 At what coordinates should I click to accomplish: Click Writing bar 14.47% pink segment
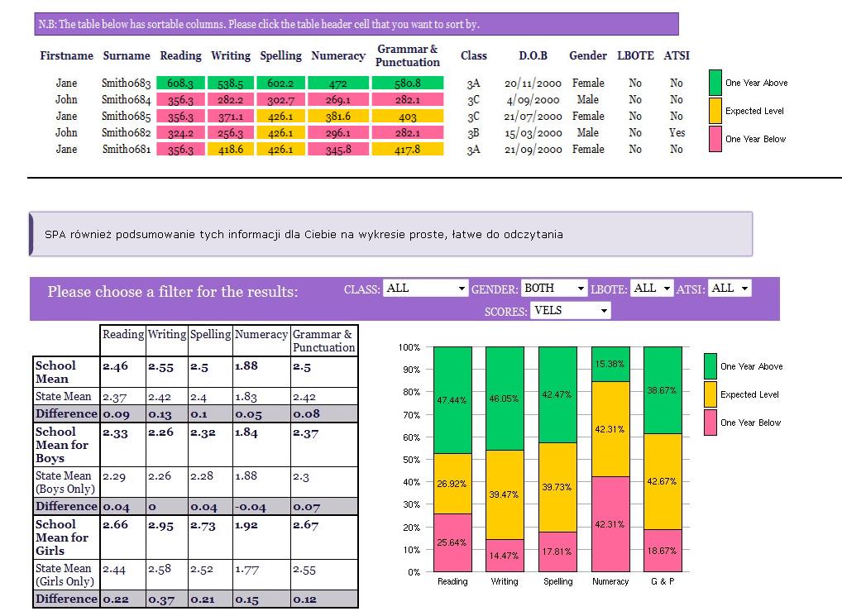coord(505,556)
